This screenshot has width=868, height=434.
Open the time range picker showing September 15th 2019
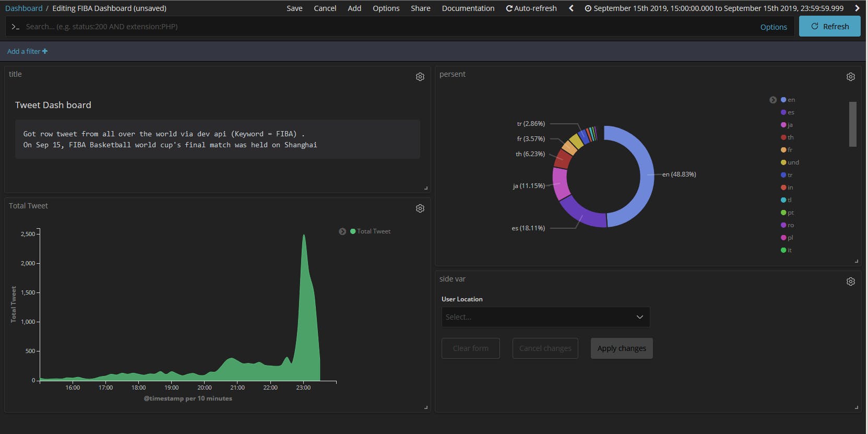pos(714,8)
